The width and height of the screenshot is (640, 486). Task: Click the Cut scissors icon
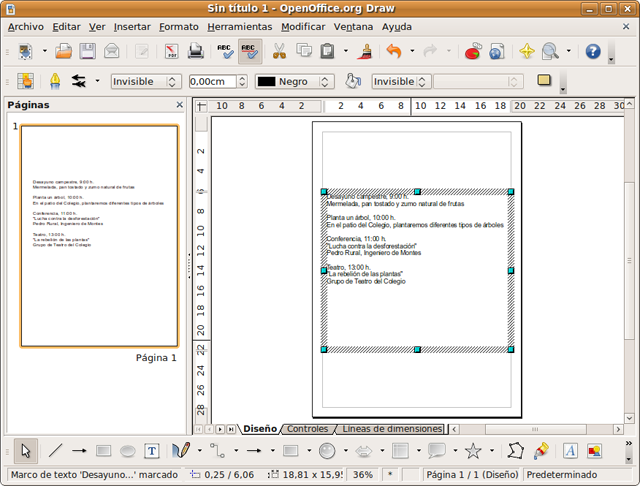(280, 50)
